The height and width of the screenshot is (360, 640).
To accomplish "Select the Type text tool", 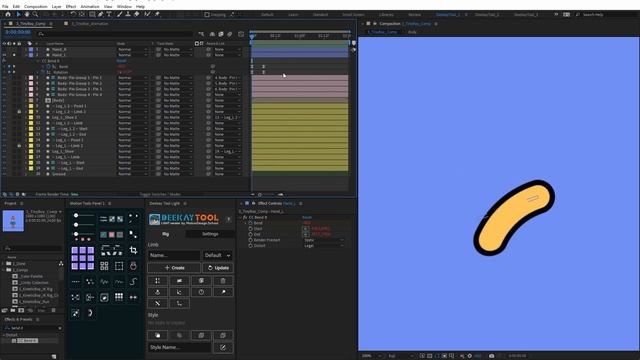I will (109, 14).
